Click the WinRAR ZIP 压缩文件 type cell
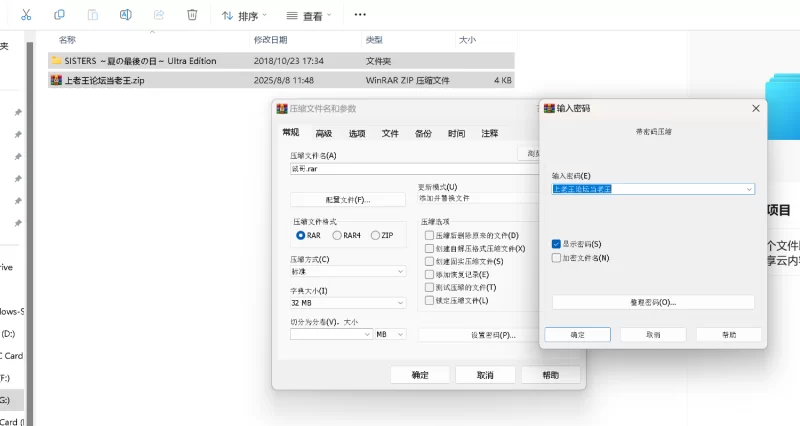 (x=408, y=80)
